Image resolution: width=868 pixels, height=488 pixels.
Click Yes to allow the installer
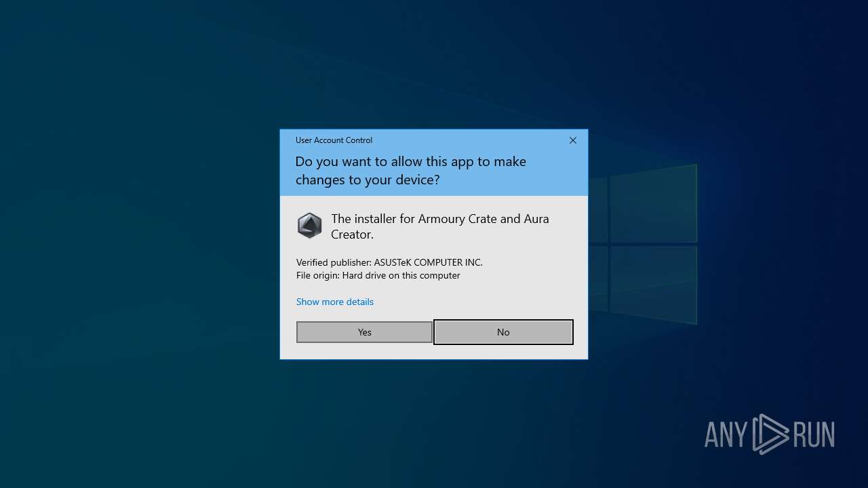(x=364, y=332)
